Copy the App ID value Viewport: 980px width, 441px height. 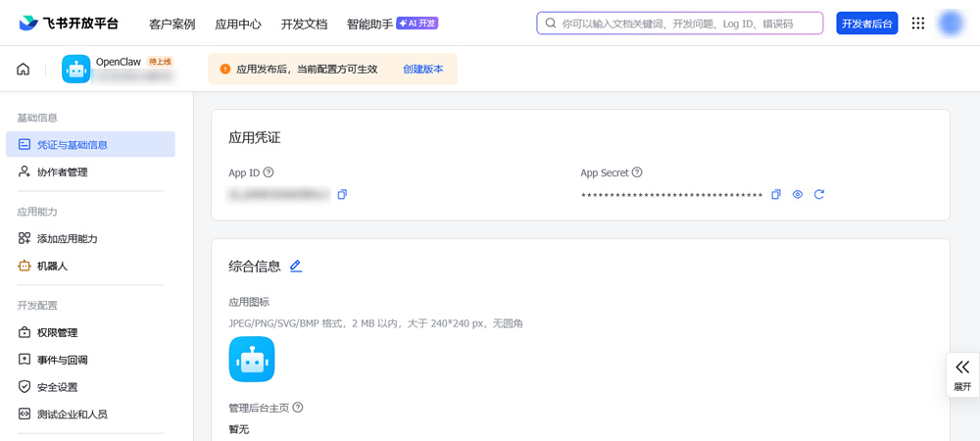point(342,195)
